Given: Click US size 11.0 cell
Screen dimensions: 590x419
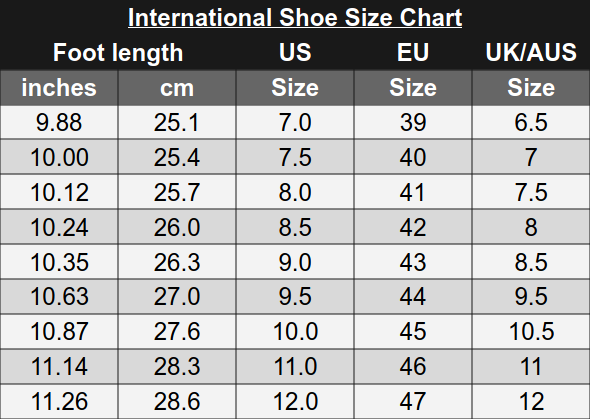Looking at the screenshot, I should [295, 366].
